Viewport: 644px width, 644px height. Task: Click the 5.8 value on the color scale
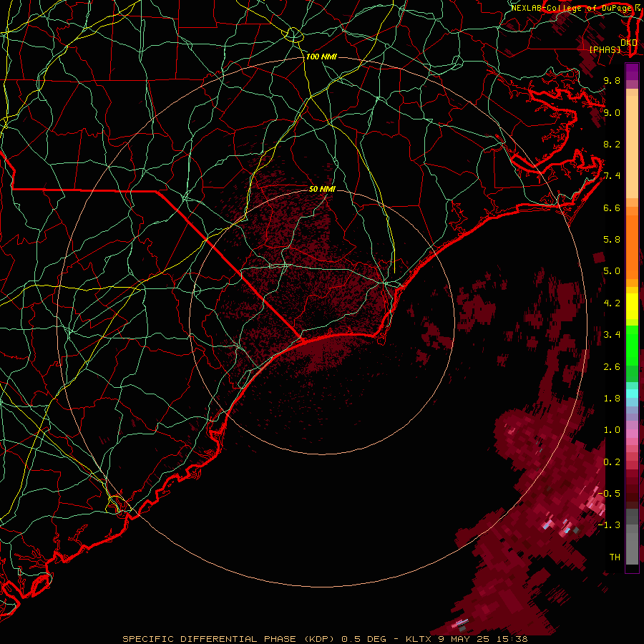tap(612, 240)
